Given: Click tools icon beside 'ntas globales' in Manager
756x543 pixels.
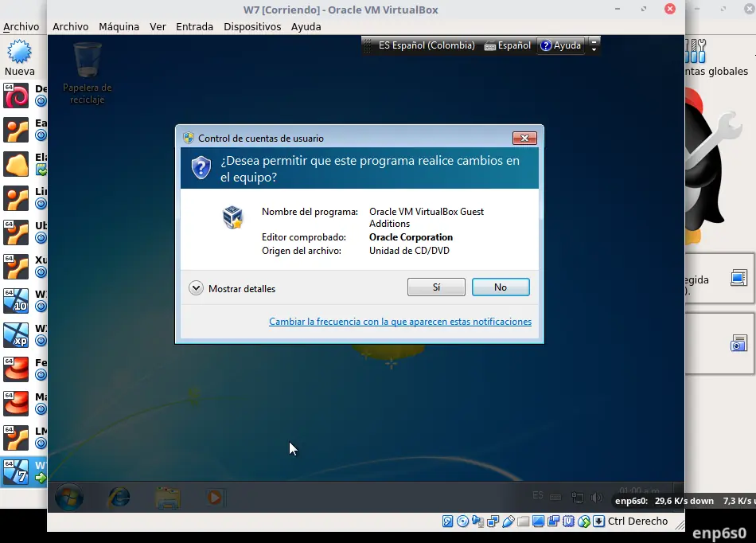Looking at the screenshot, I should click(x=696, y=51).
